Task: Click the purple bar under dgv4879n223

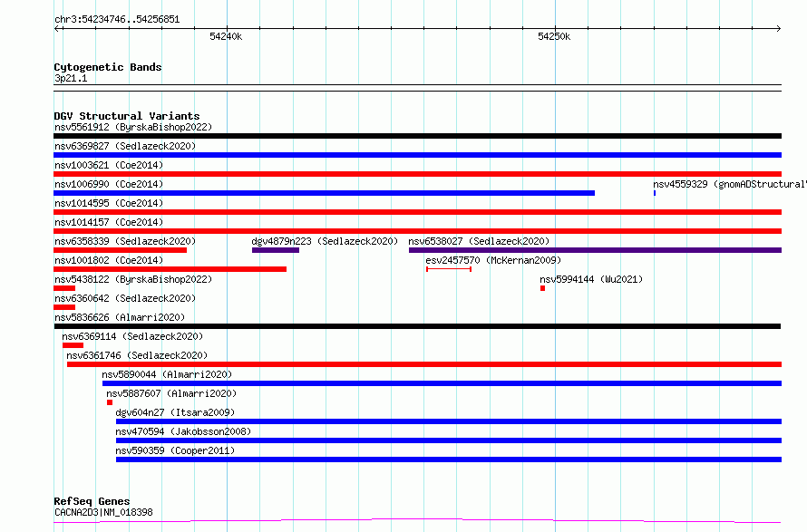Action: (x=276, y=250)
